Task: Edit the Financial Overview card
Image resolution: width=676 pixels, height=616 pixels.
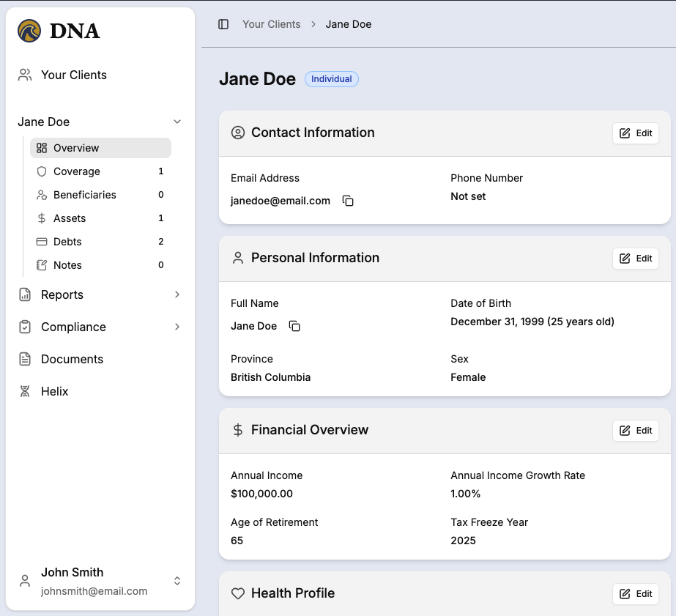Action: pyautogui.click(x=635, y=431)
